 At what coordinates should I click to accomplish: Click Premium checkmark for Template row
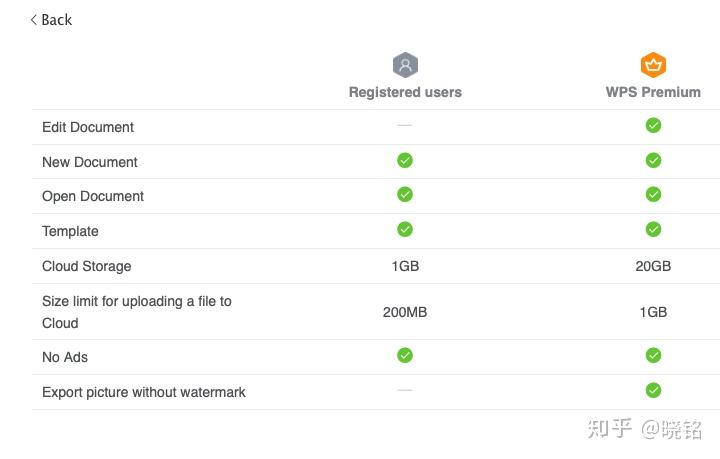click(653, 230)
